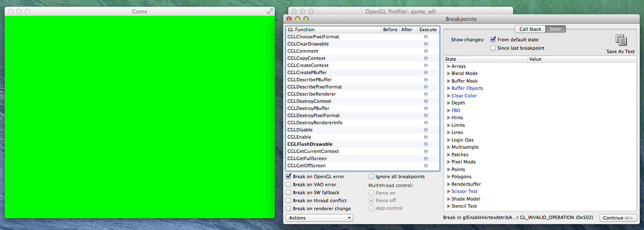Select the CGLFlushDrawable function name
The image size is (644, 230).
[310, 144]
